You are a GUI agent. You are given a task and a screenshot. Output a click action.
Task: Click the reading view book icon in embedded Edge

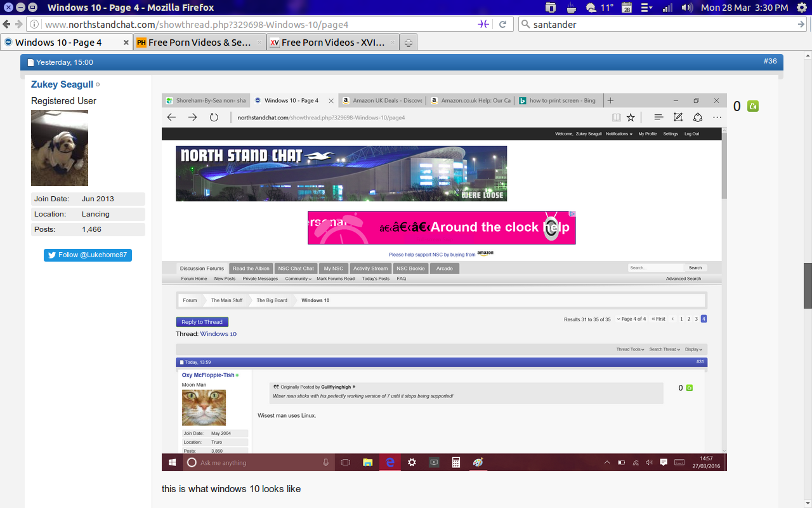616,117
